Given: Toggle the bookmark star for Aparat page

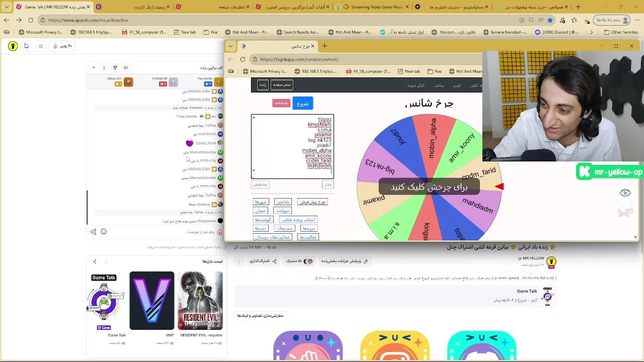Looking at the screenshot, I should click(x=550, y=20).
